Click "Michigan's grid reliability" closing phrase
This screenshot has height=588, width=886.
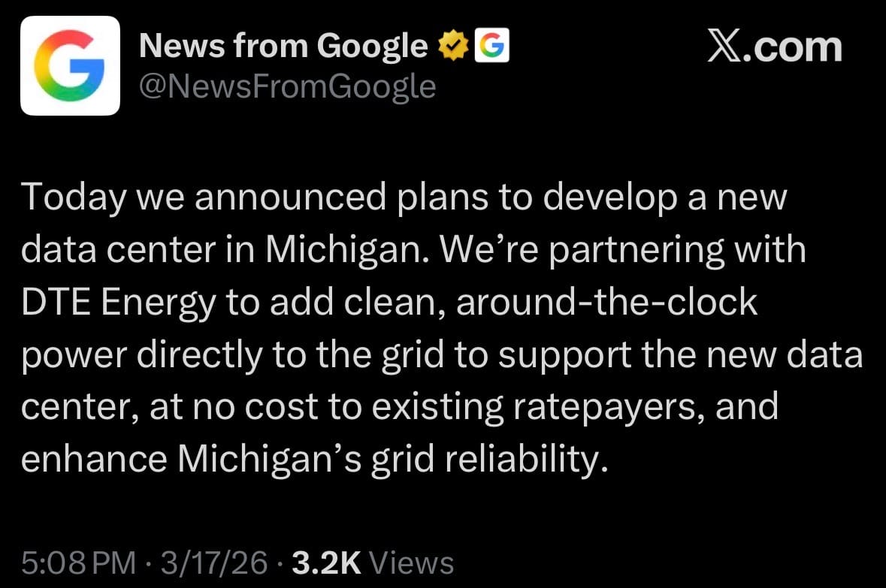click(x=391, y=459)
